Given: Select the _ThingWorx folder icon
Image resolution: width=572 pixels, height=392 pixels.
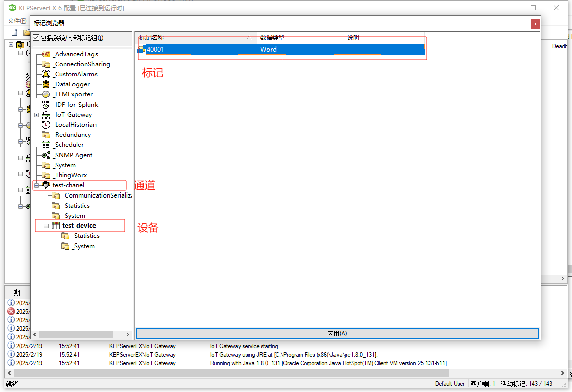Looking at the screenshot, I should coord(46,175).
